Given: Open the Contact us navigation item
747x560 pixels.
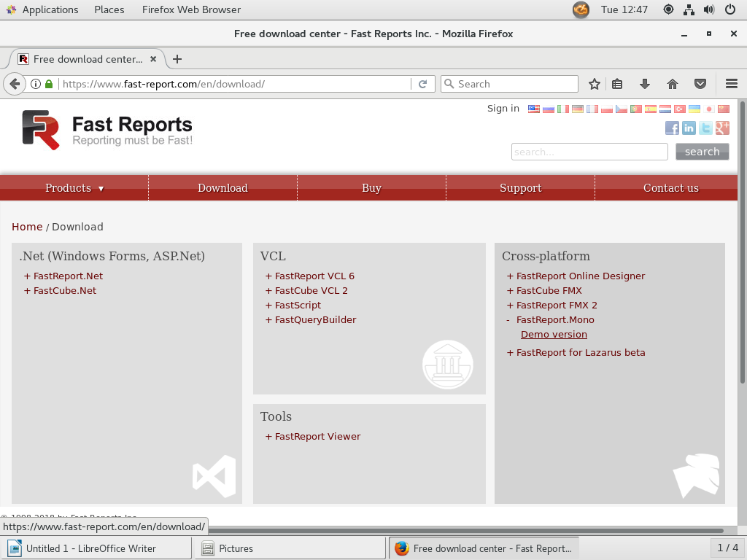Looking at the screenshot, I should point(671,188).
